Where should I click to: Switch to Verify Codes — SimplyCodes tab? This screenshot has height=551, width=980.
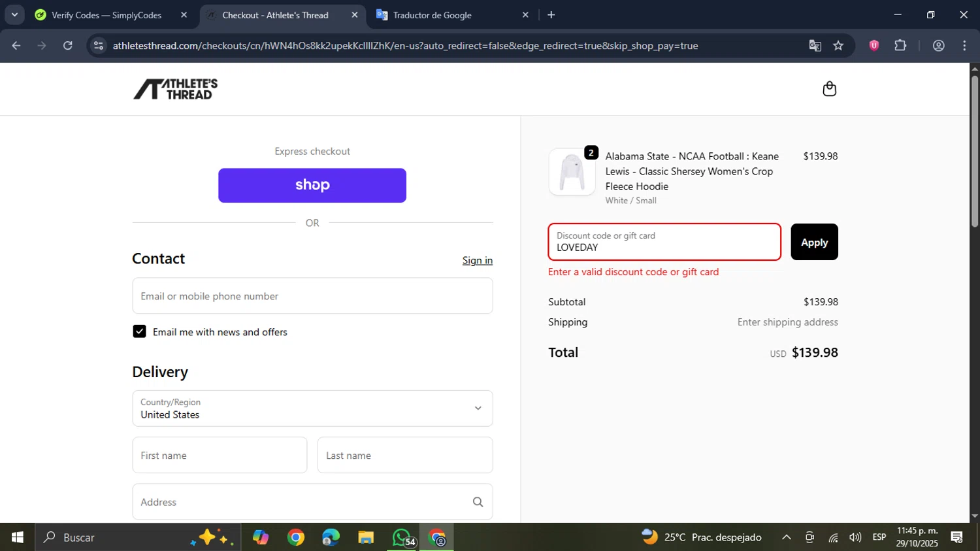(x=106, y=15)
